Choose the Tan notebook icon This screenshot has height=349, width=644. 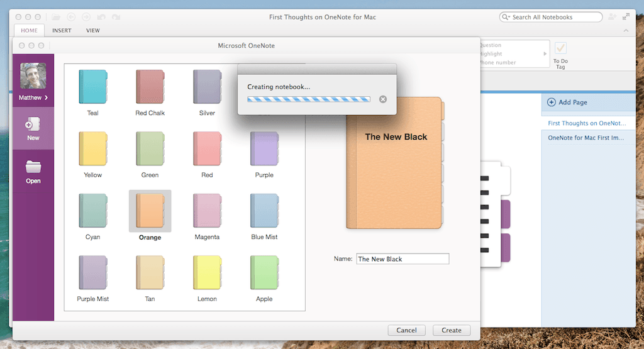pyautogui.click(x=150, y=273)
